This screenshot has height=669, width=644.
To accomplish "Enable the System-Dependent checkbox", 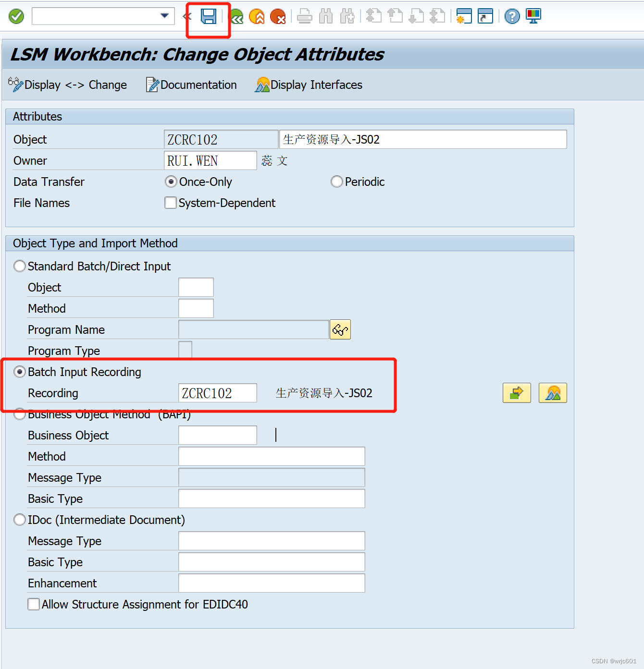I will click(171, 203).
